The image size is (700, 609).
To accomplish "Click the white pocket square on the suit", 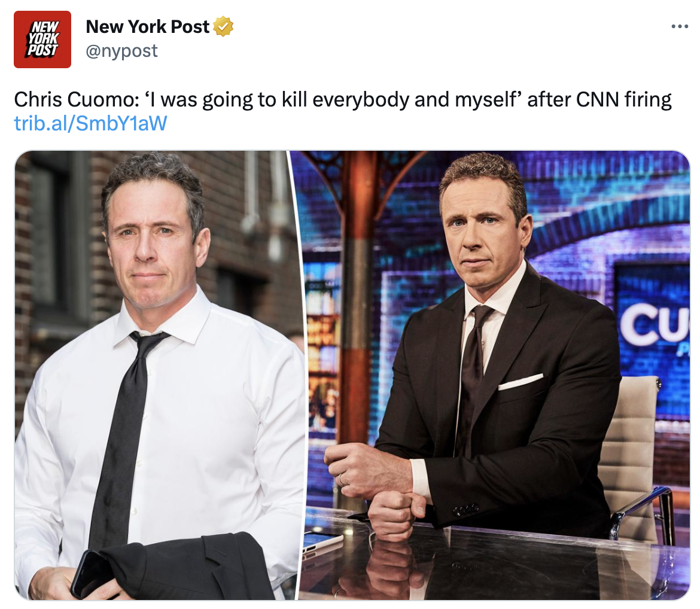I will [x=520, y=382].
